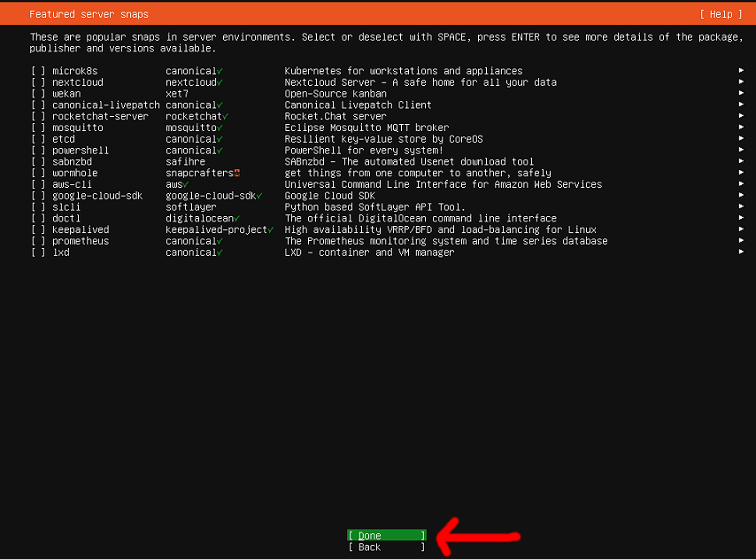Select the 'Google Cloud SDK' description
Viewport: 756px width, 559px height.
point(330,196)
